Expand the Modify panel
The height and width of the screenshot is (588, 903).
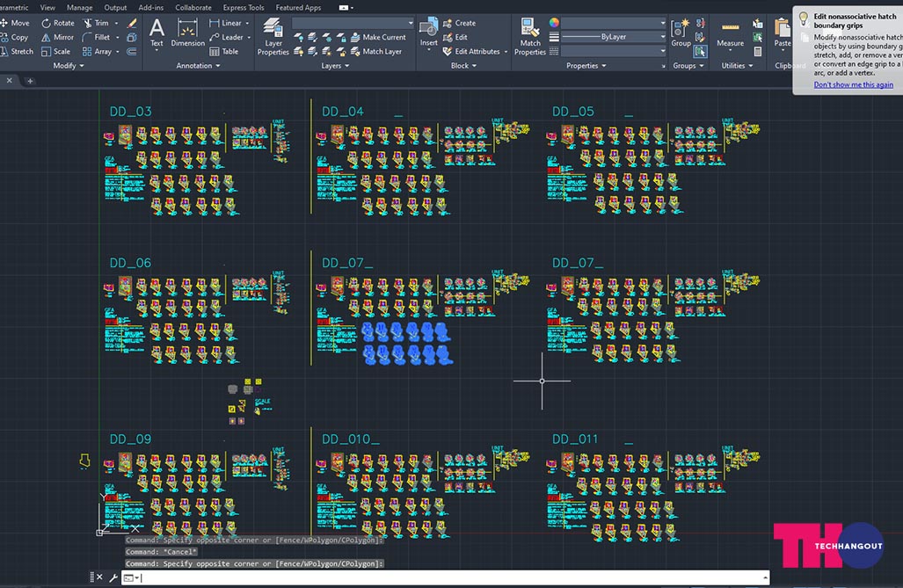point(69,66)
